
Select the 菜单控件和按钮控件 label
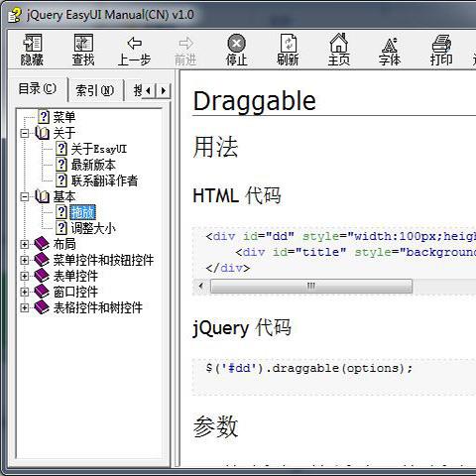tap(103, 260)
